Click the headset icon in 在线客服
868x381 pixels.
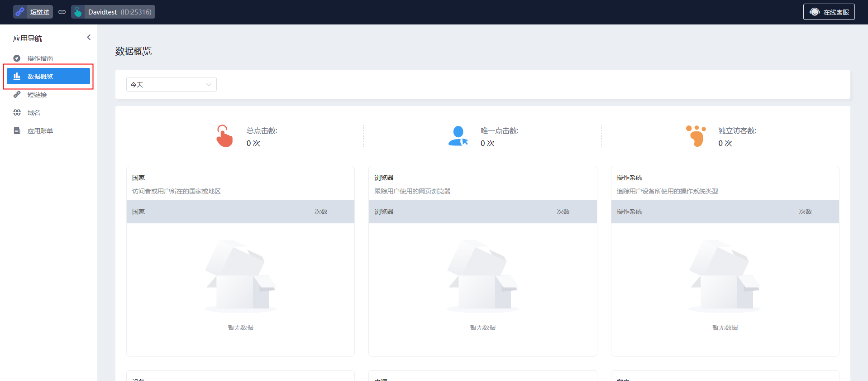(815, 12)
